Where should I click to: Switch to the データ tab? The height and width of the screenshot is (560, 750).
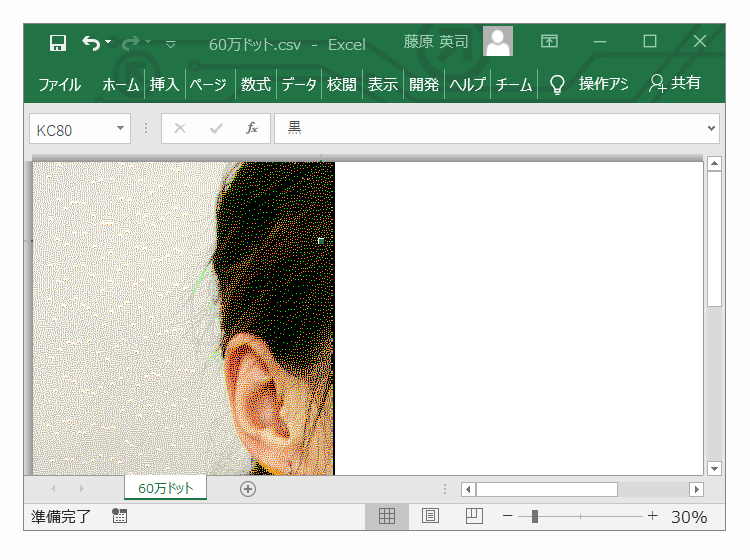tap(299, 85)
